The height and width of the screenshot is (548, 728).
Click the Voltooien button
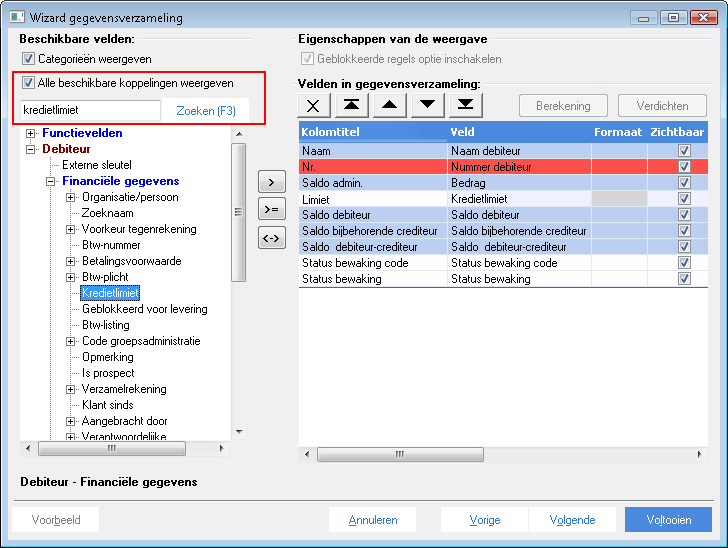pos(669,520)
